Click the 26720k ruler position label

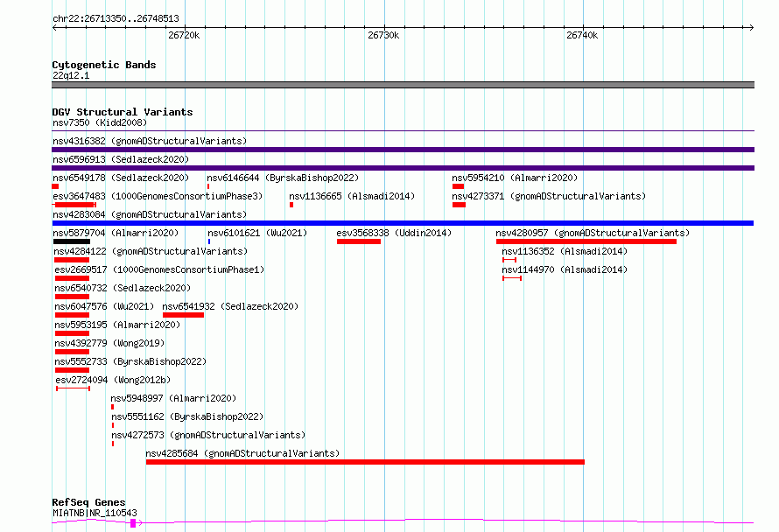click(184, 35)
